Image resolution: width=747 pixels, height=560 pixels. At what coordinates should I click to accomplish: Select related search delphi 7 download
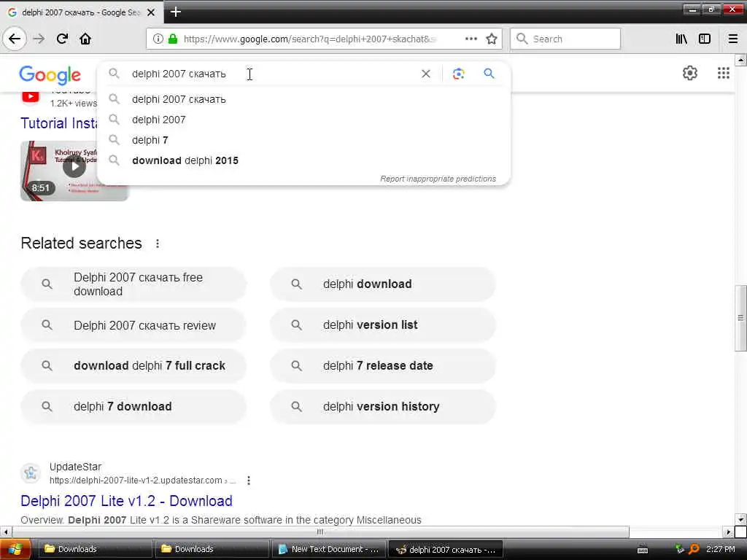pos(133,407)
